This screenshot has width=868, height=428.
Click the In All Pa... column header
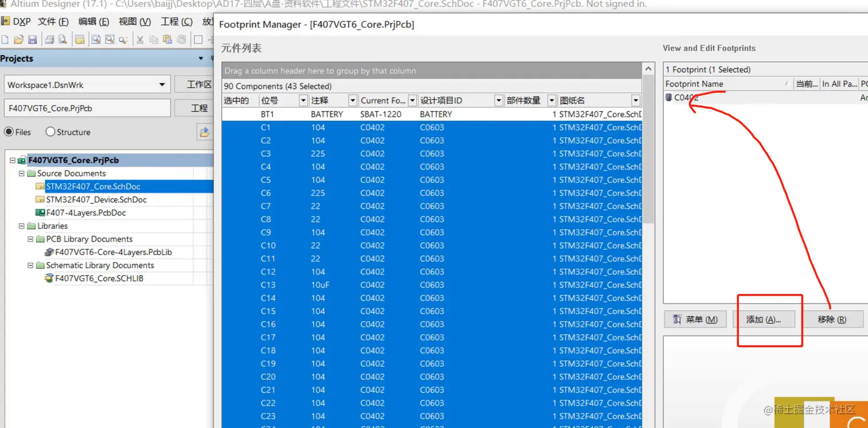click(839, 84)
